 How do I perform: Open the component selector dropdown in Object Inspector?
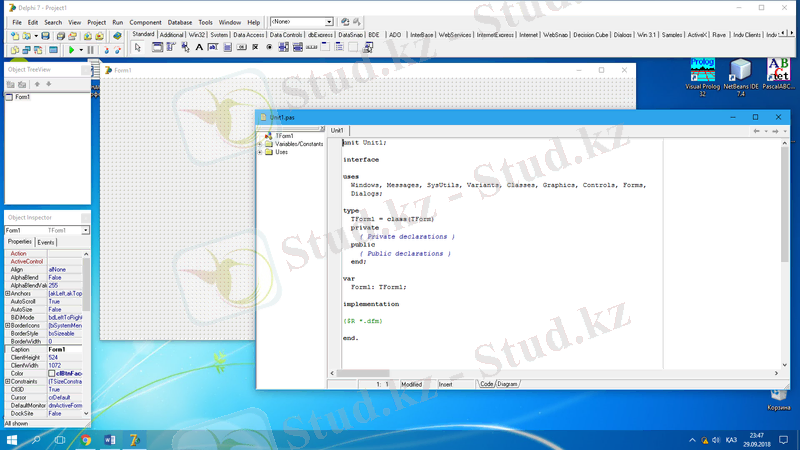click(x=85, y=230)
